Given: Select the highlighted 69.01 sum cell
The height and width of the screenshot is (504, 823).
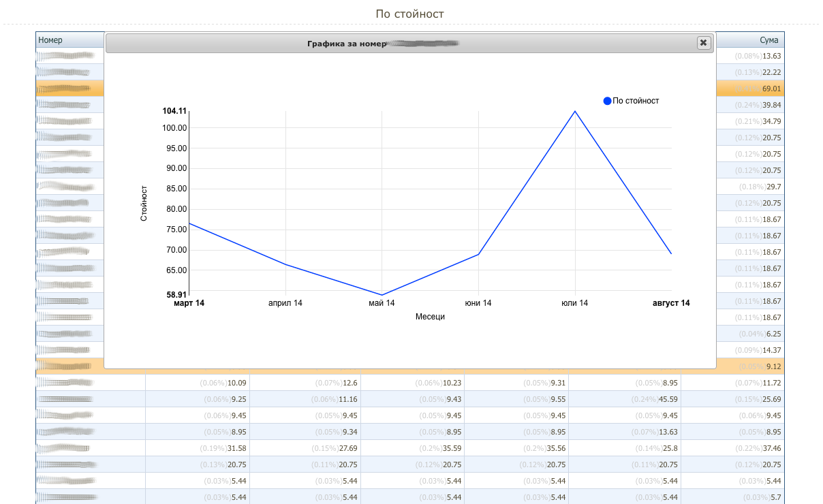Looking at the screenshot, I should point(771,89).
